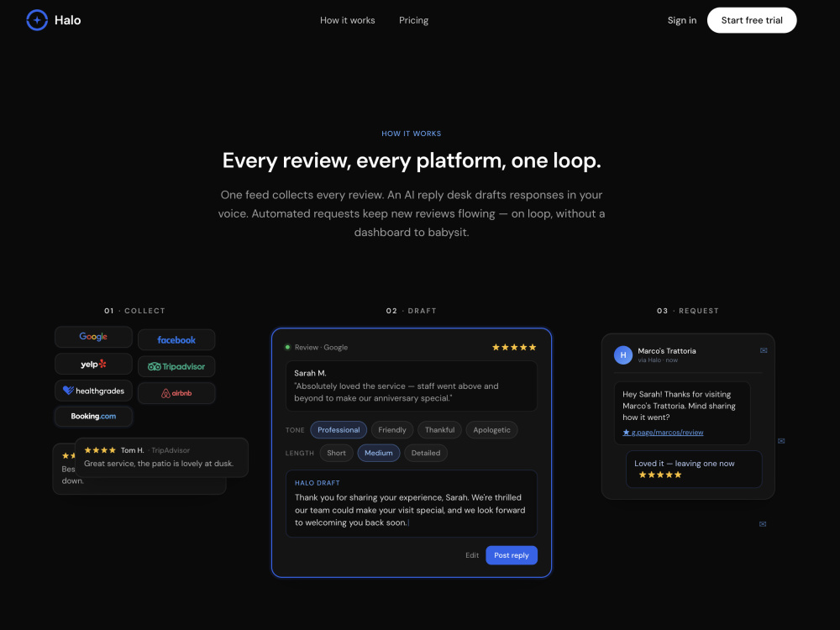
Task: Set reply length to Short
Action: pos(337,453)
